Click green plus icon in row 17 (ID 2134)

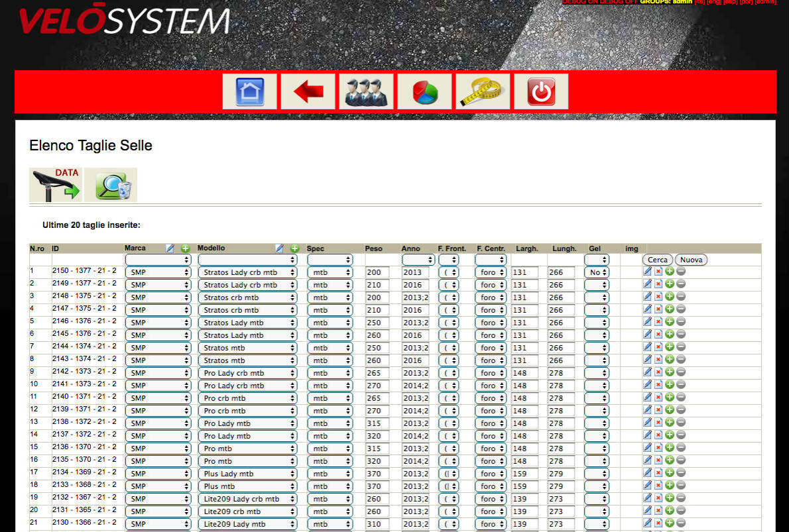pos(669,472)
